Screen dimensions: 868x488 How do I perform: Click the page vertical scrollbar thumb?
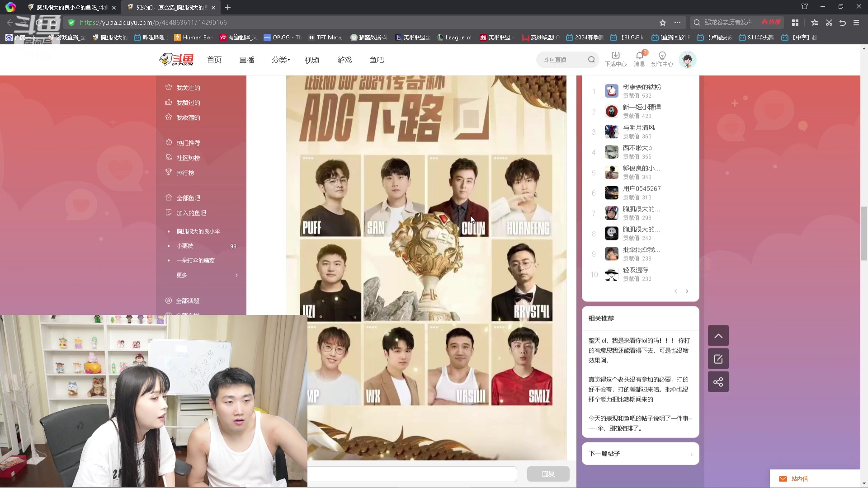[x=864, y=233]
